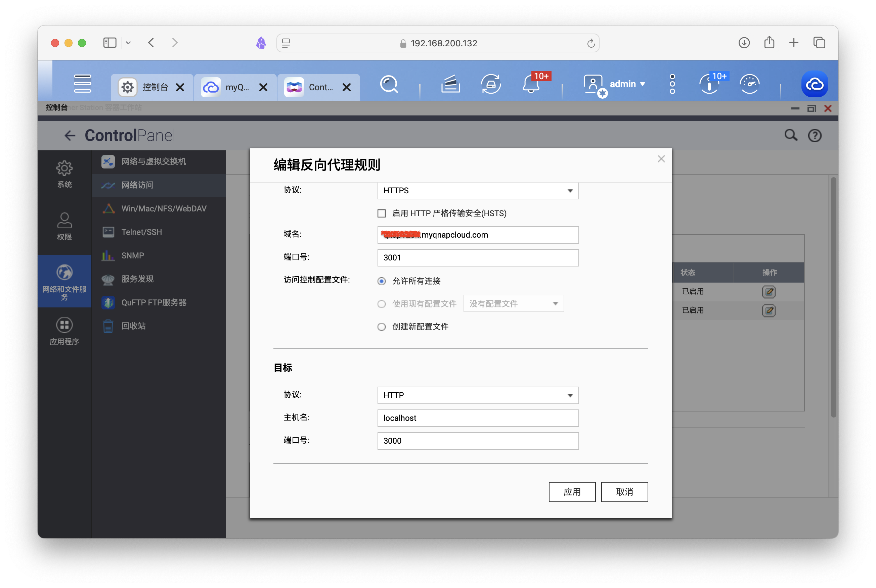The width and height of the screenshot is (876, 588).
Task: Open a new Safari tab
Action: click(x=794, y=43)
